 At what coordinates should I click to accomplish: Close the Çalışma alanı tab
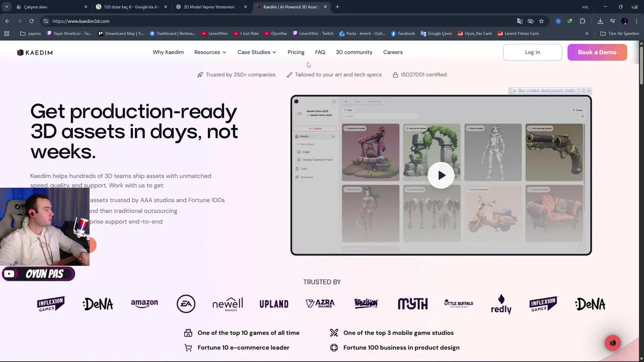coord(86,7)
